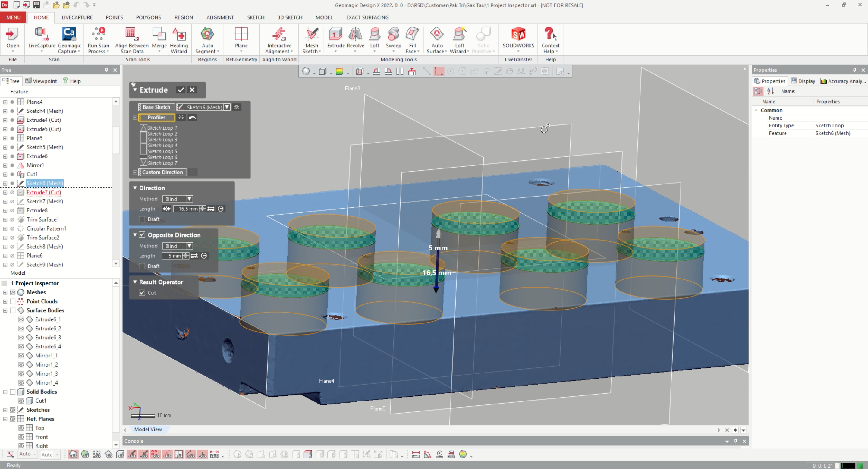Select the Revolve modeling tool
Viewport: 868px width, 469px height.
click(x=355, y=40)
